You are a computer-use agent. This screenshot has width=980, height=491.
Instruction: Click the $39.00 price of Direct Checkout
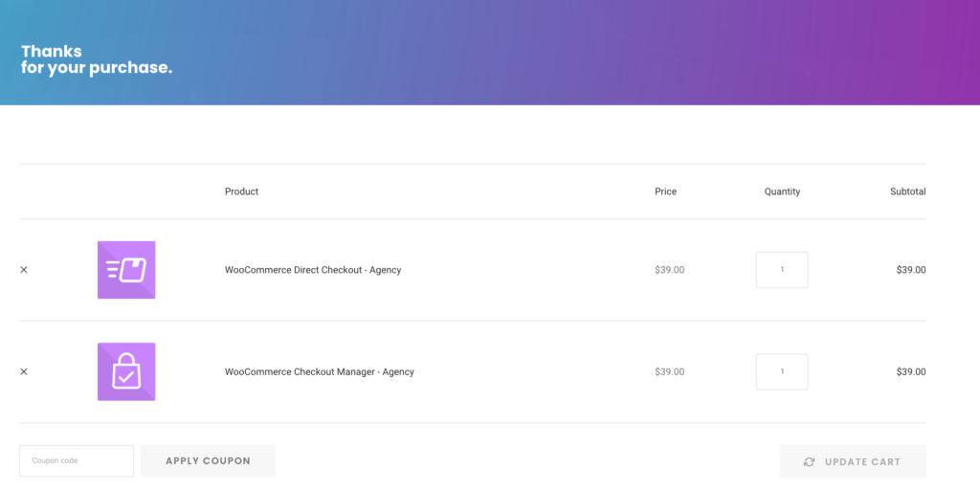tap(669, 270)
